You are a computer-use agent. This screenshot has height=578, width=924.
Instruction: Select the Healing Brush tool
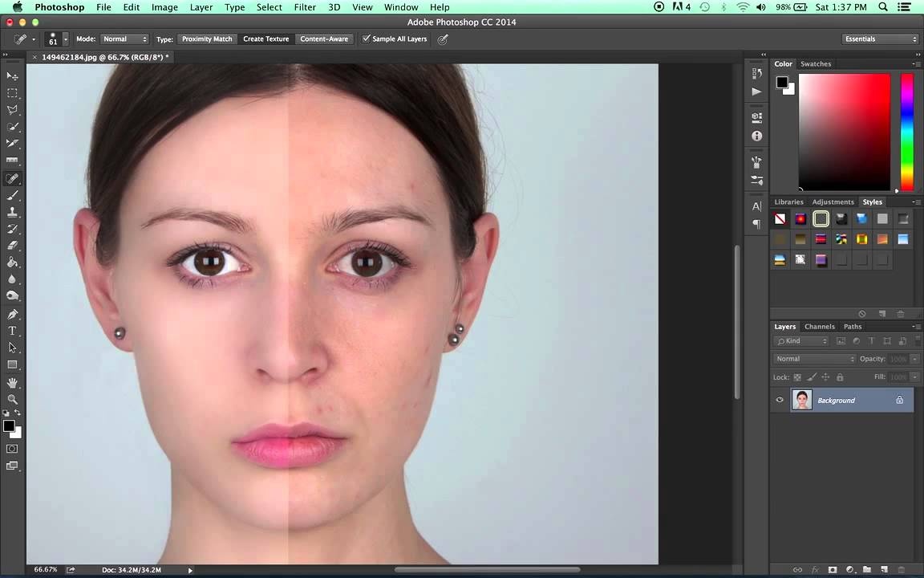tap(12, 178)
